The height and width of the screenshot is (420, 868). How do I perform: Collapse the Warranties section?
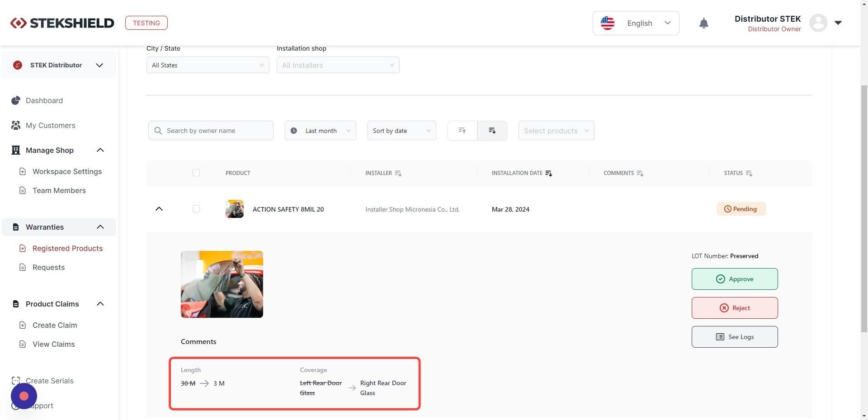pos(100,227)
